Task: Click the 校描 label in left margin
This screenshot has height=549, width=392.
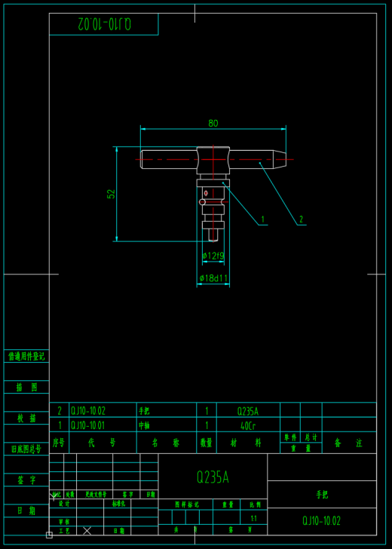Action: [26, 418]
